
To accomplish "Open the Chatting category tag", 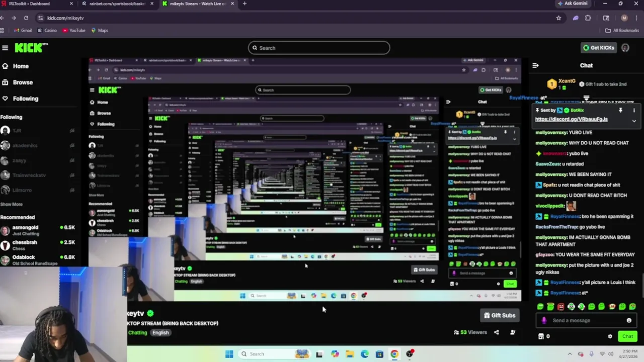I will click(137, 333).
